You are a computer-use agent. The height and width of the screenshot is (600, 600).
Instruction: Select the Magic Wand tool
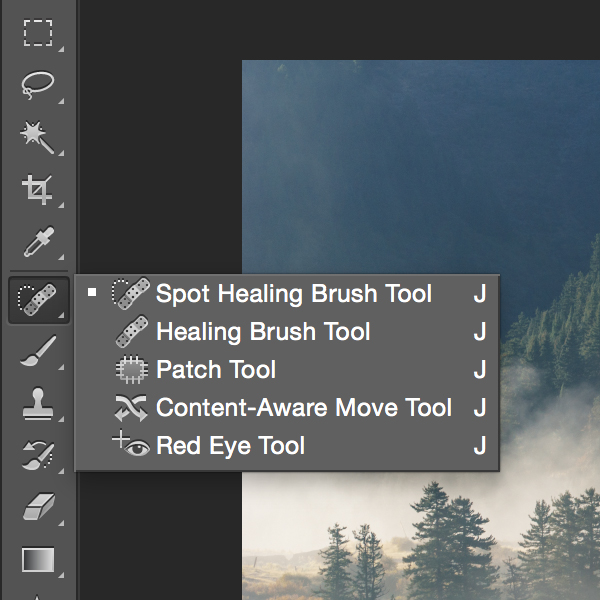[x=38, y=137]
